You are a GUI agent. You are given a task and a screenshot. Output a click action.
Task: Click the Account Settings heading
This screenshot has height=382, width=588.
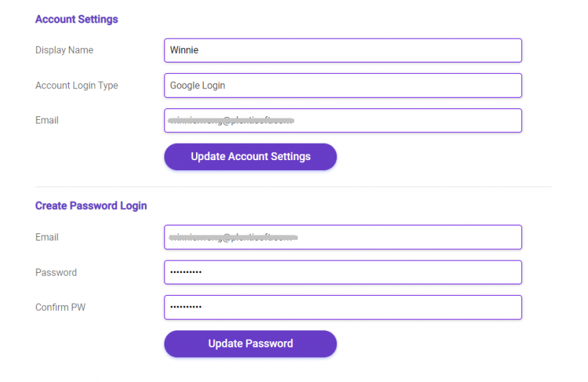pos(77,19)
